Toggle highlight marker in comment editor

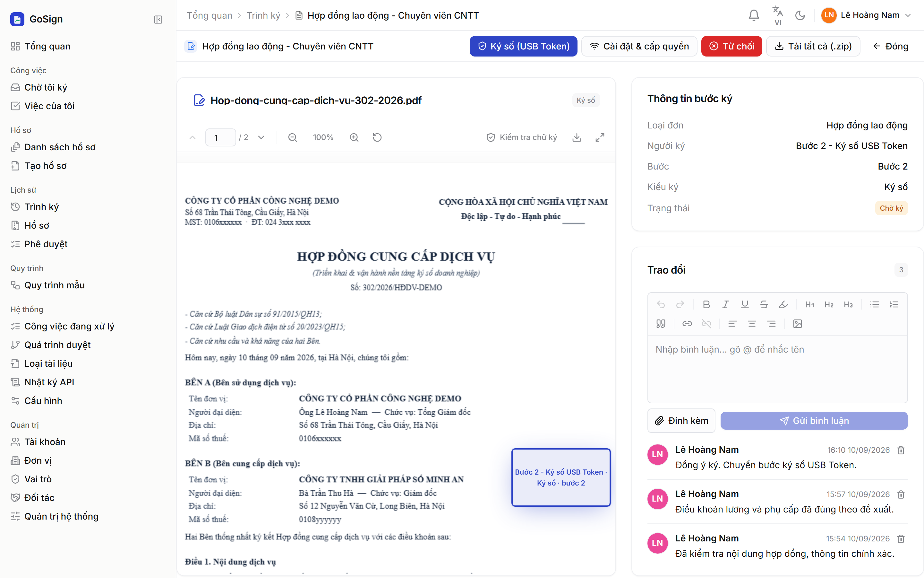[783, 304]
